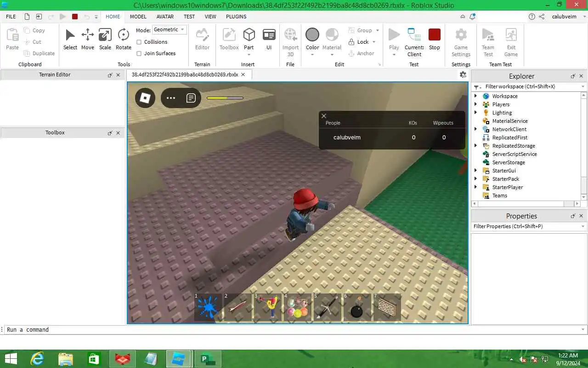Click Exit Game
Viewport: 588px width, 368px height.
tap(511, 41)
